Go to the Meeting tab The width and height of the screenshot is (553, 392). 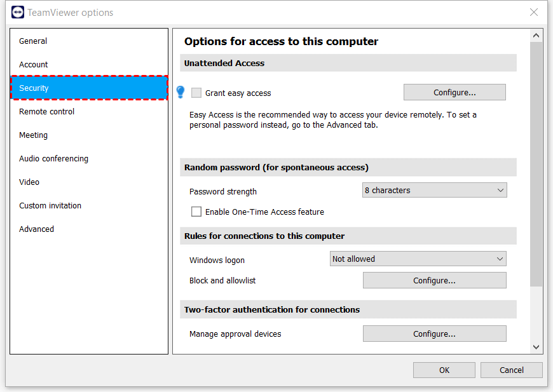tap(34, 135)
